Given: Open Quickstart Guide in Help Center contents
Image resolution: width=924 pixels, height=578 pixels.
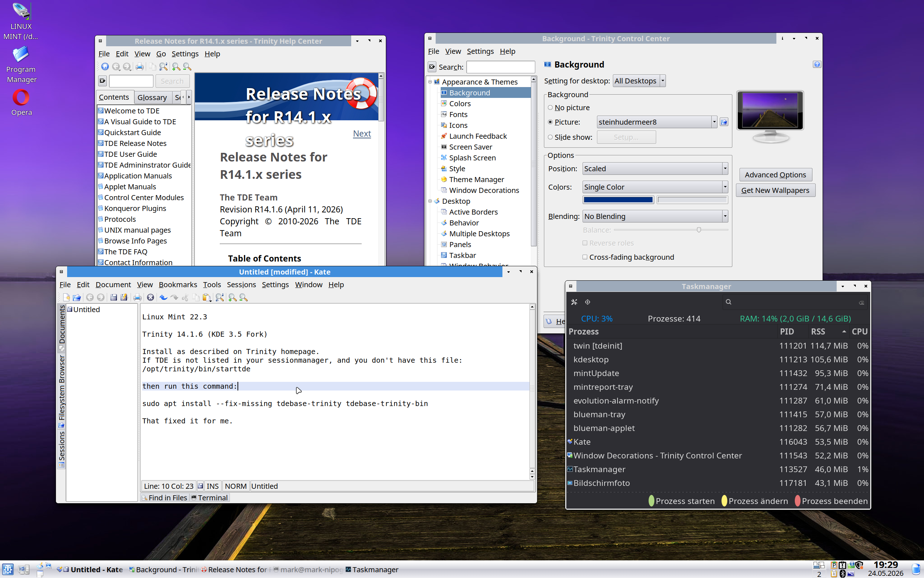Looking at the screenshot, I should 132,132.
